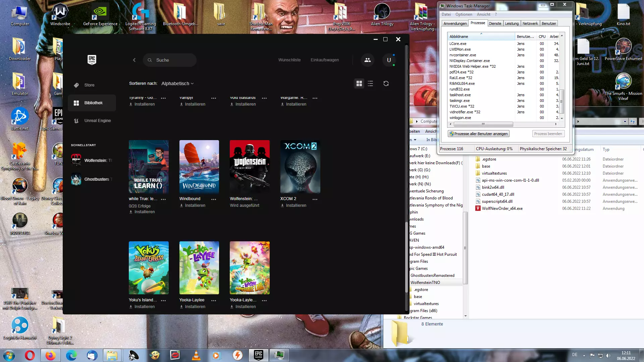Select WolfensteinTNO in Explorer folder tree
Image resolution: width=644 pixels, height=362 pixels.
pyautogui.click(x=425, y=283)
